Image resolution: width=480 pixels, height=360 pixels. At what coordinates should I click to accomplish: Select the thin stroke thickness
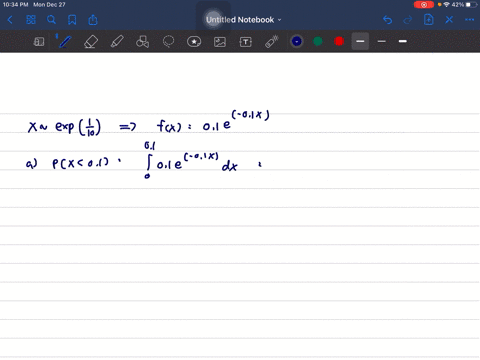382,41
